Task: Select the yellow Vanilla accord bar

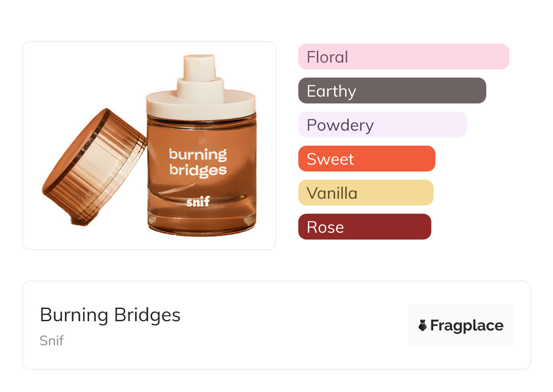Action: tap(365, 193)
